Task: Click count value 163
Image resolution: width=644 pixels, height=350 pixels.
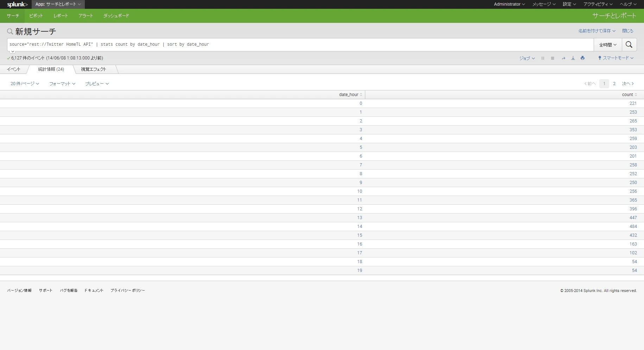Action: tap(633, 244)
